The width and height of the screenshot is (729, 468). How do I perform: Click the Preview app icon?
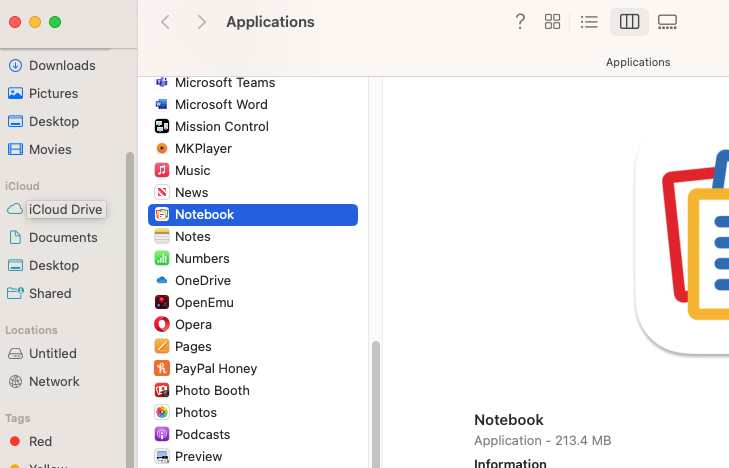click(162, 456)
